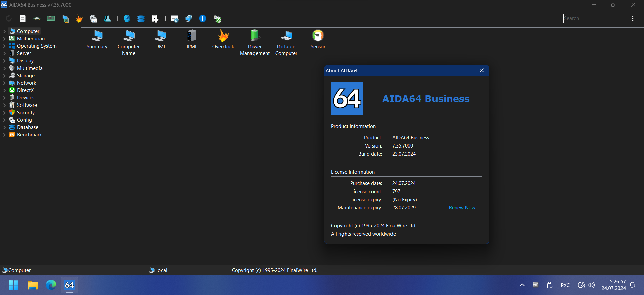Viewport: 644px width, 295px height.
Task: Open the Summary page icon
Action: point(97,40)
